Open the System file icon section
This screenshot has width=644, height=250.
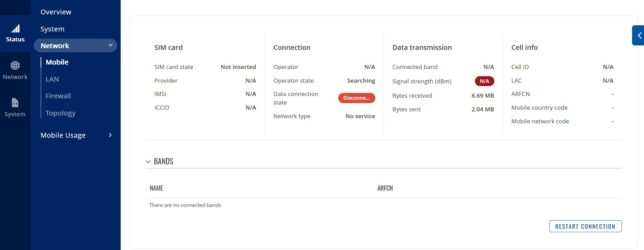[x=15, y=102]
